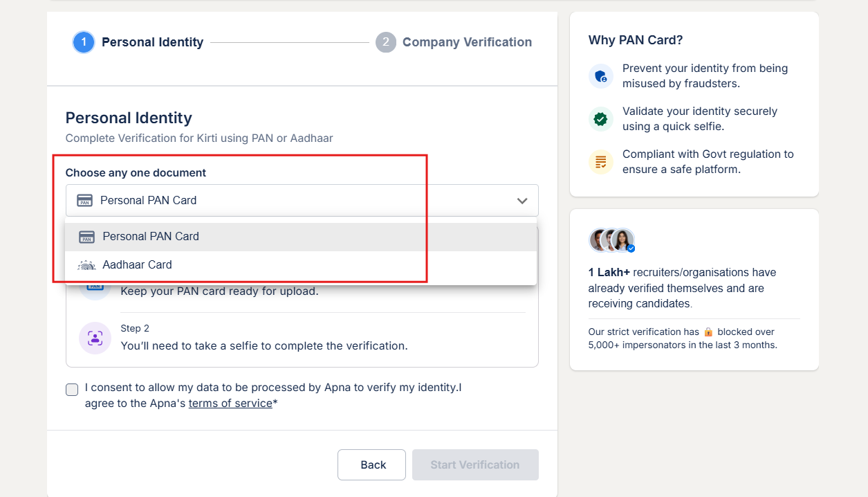Click the green verified checkmark badge icon
The width and height of the screenshot is (868, 497).
click(x=600, y=119)
